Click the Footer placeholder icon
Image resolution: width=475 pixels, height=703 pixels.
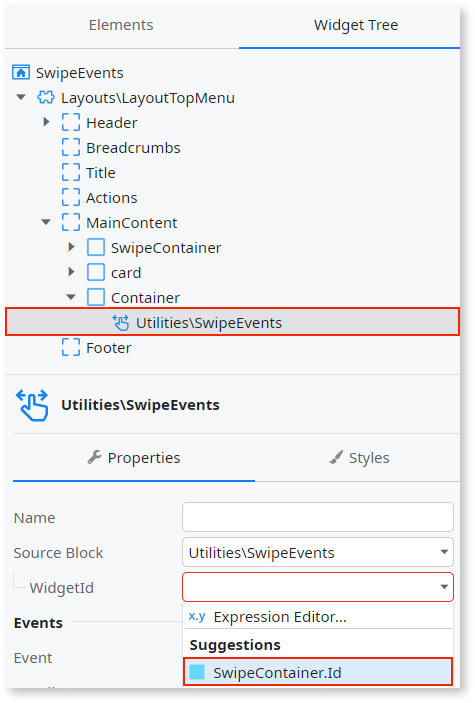pyautogui.click(x=71, y=347)
